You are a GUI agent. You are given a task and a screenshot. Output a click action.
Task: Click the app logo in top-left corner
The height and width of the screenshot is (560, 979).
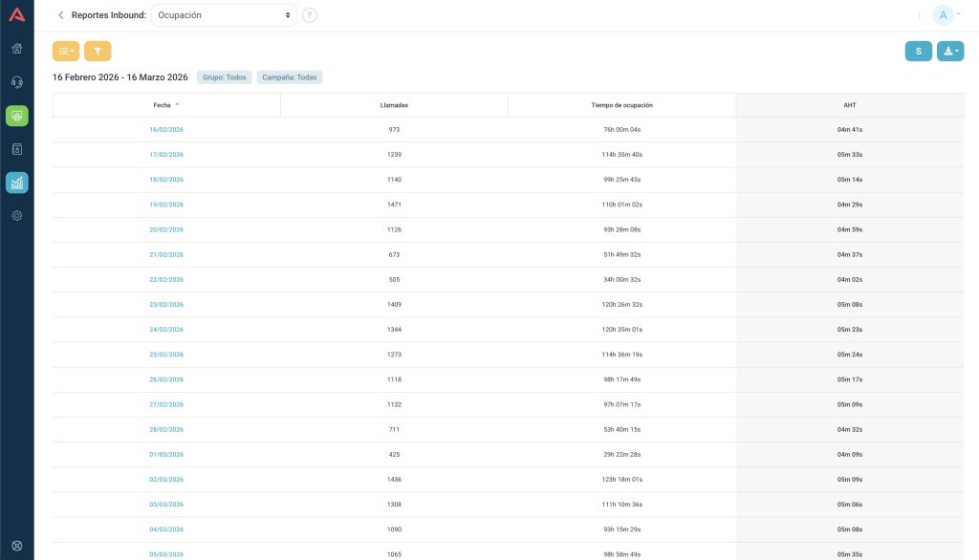click(16, 14)
